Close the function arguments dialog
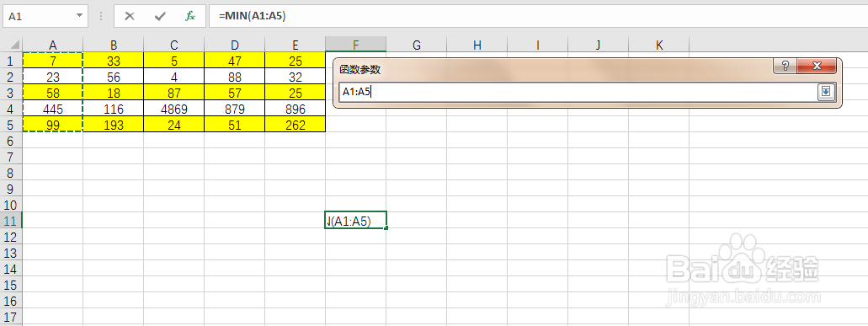Viewport: 868px width, 326px height. [x=817, y=67]
